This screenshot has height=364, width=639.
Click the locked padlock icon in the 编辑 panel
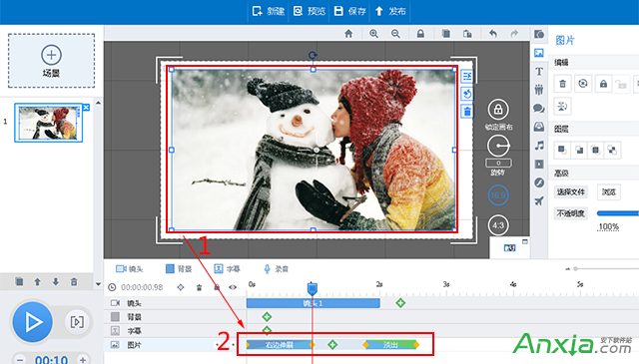pyautogui.click(x=603, y=84)
